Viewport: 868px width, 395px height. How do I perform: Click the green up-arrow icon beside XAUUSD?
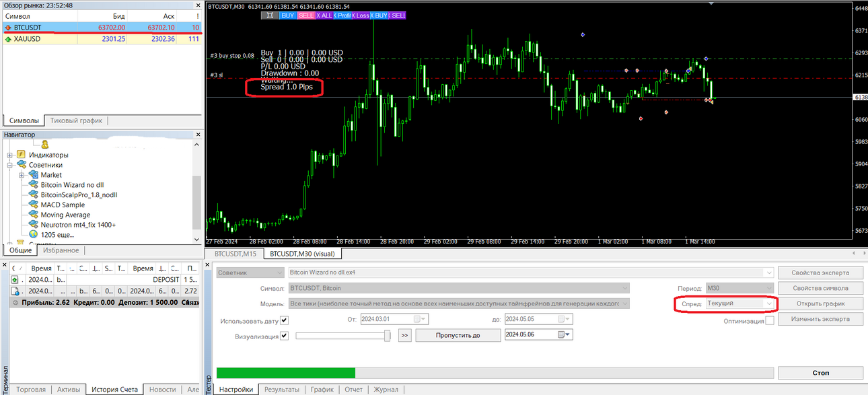8,39
